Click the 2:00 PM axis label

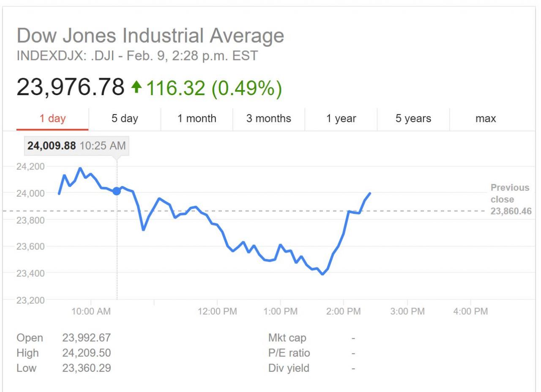(344, 312)
